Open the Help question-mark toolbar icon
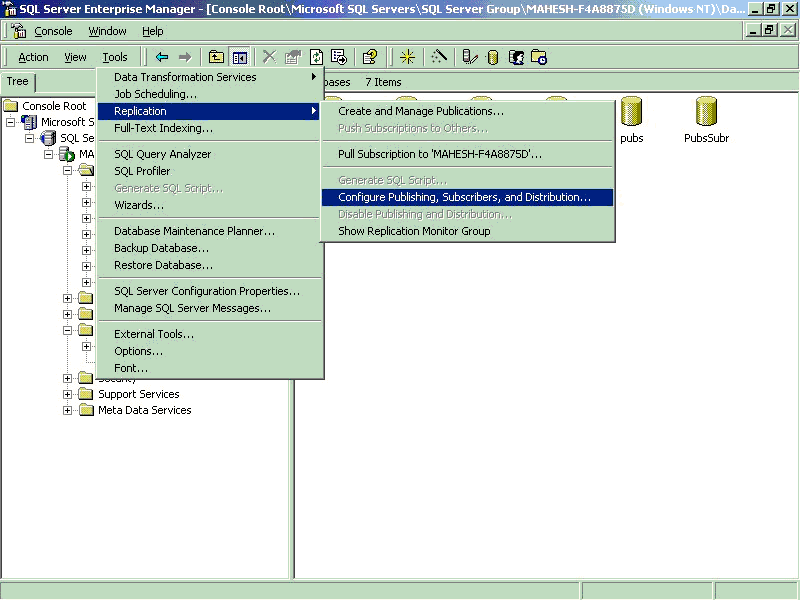800x600 pixels. [x=370, y=57]
